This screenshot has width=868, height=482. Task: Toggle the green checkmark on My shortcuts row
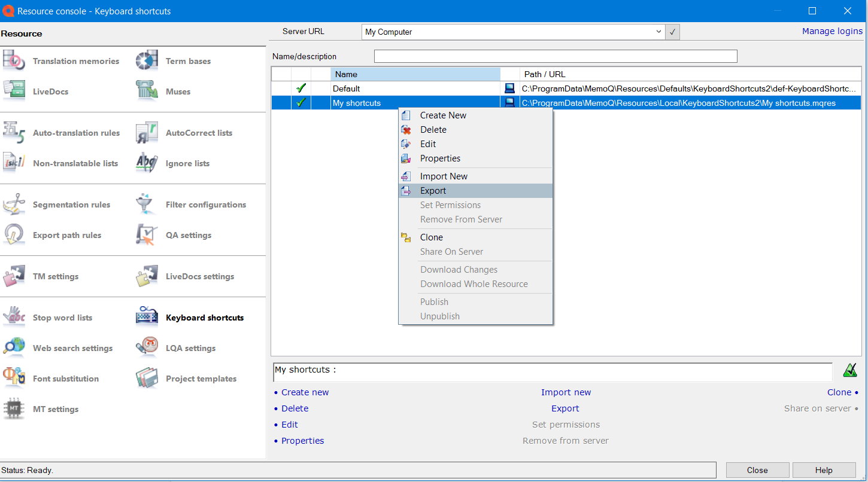301,103
